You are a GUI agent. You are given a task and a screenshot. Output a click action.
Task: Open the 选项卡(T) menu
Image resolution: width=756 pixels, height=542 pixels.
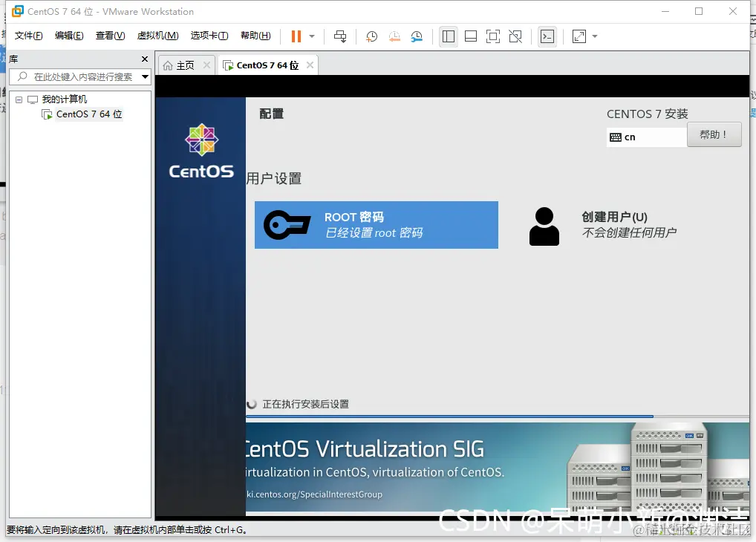(209, 36)
